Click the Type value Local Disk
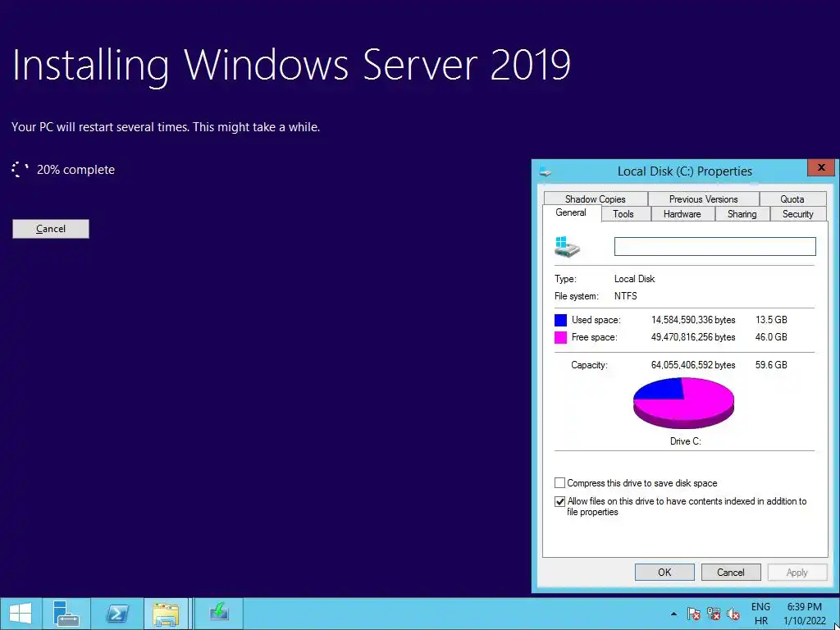The height and width of the screenshot is (630, 840). tap(634, 279)
